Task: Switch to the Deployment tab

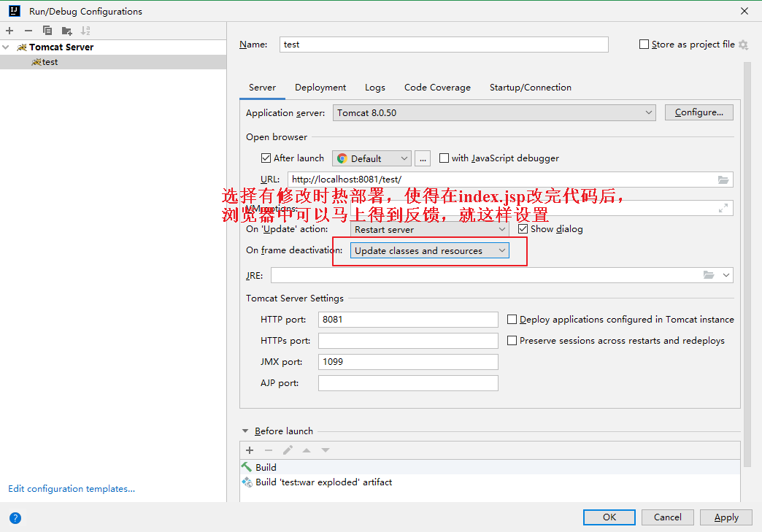Action: 320,88
